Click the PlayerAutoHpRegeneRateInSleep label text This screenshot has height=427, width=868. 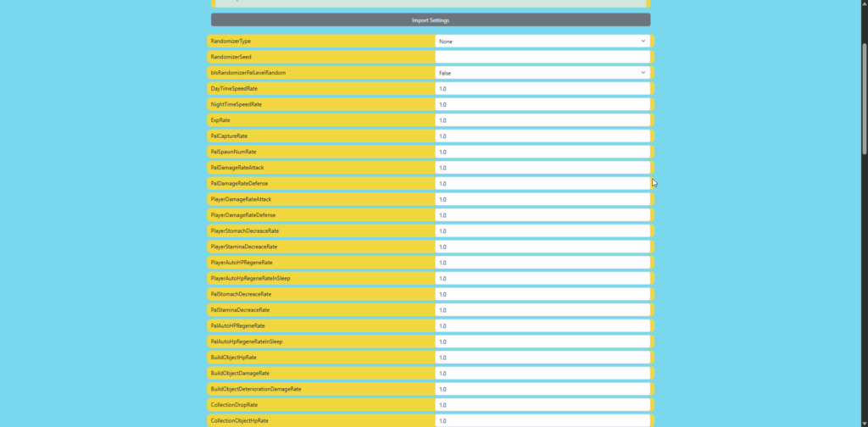(250, 278)
